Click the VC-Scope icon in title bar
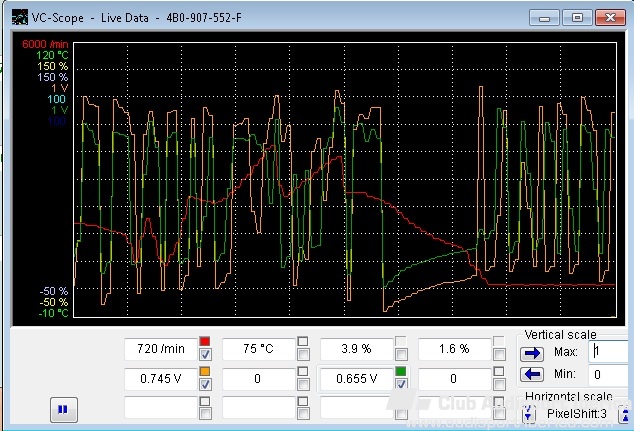Image resolution: width=634 pixels, height=431 pixels. click(x=19, y=17)
